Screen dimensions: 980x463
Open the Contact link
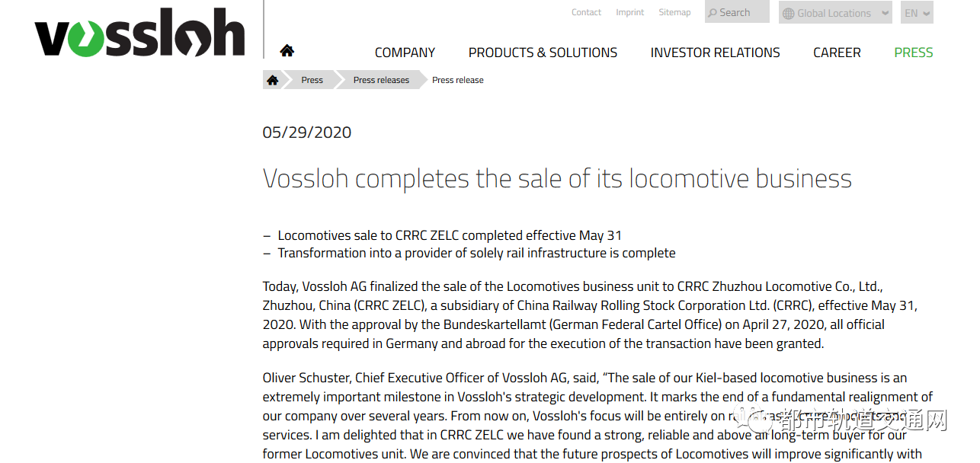[x=586, y=12]
